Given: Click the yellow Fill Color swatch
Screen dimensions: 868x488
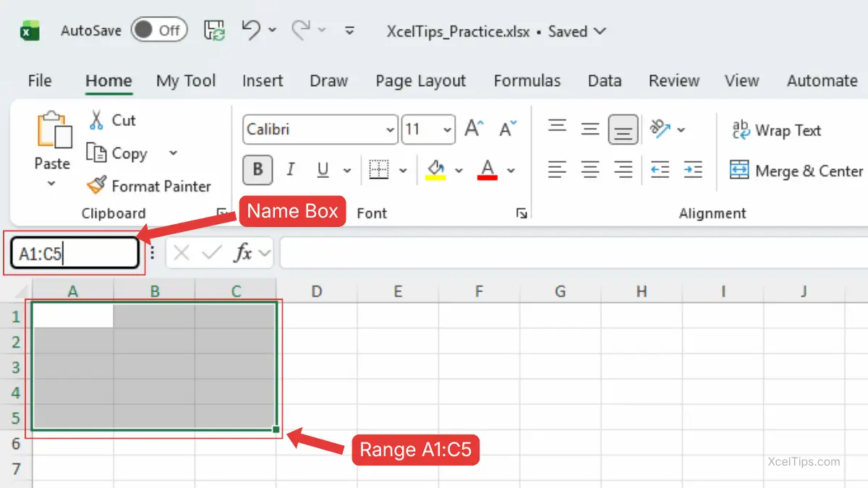Looking at the screenshot, I should [435, 171].
